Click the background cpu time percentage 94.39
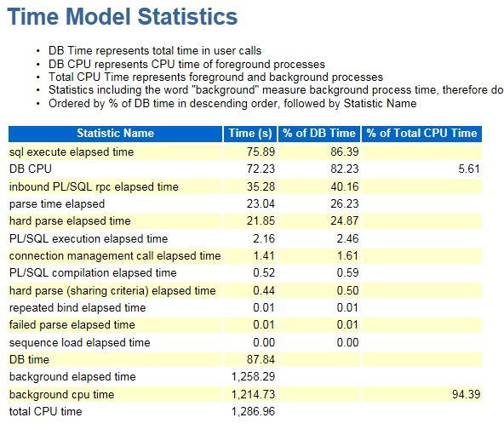The image size is (504, 429). (466, 394)
